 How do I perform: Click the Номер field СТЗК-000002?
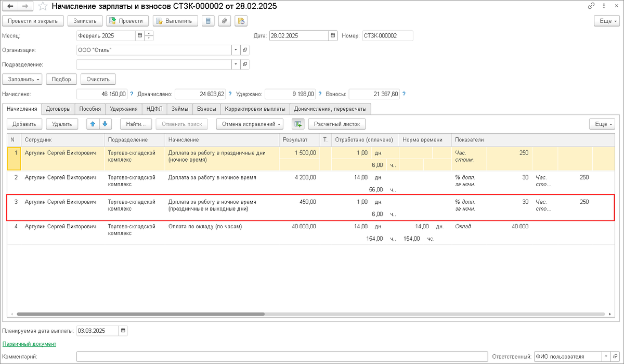(387, 36)
